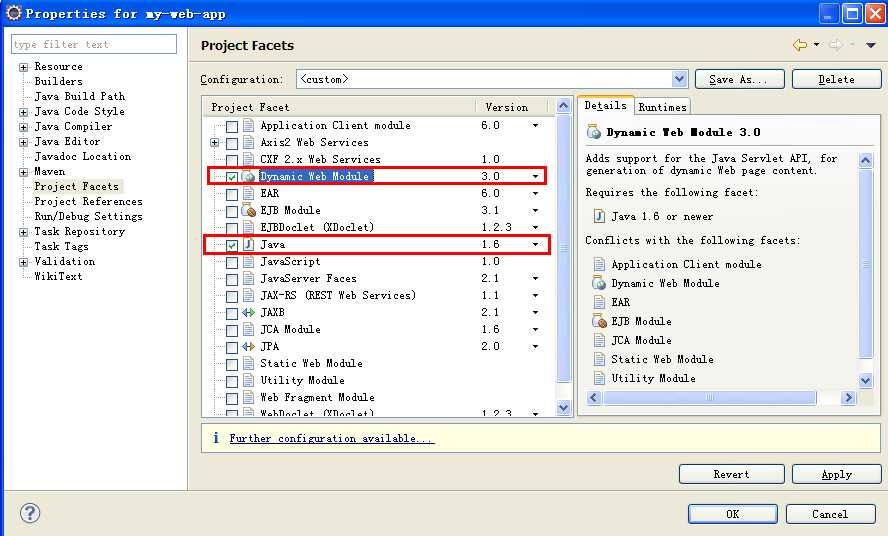Switch to the Details tab
888x536 pixels.
(x=605, y=105)
